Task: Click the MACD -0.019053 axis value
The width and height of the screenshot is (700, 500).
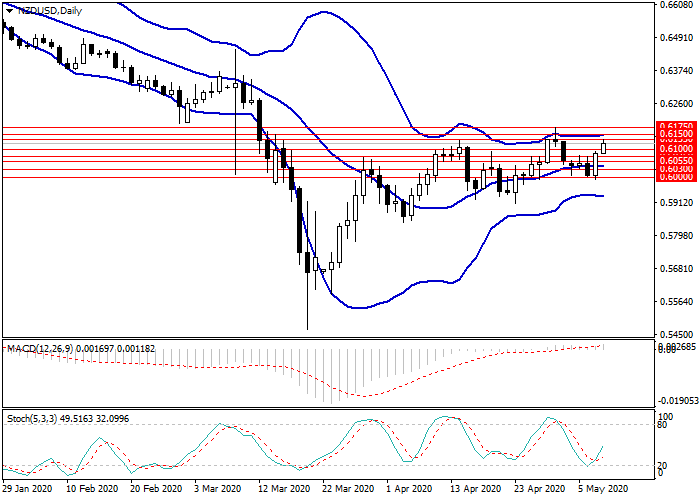Action: pos(674,397)
